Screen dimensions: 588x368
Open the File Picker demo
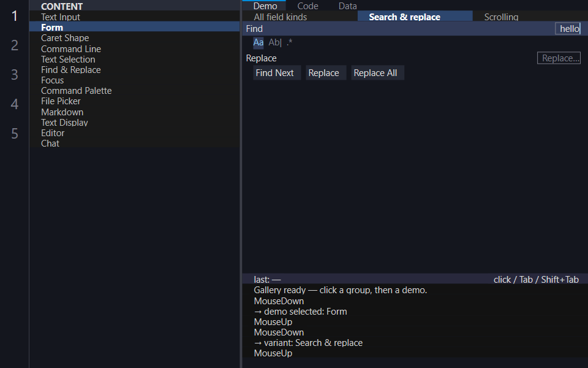coord(134,101)
